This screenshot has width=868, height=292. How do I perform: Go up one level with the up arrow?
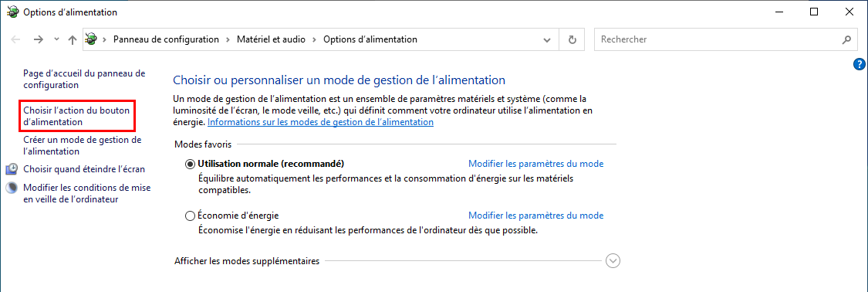point(72,40)
